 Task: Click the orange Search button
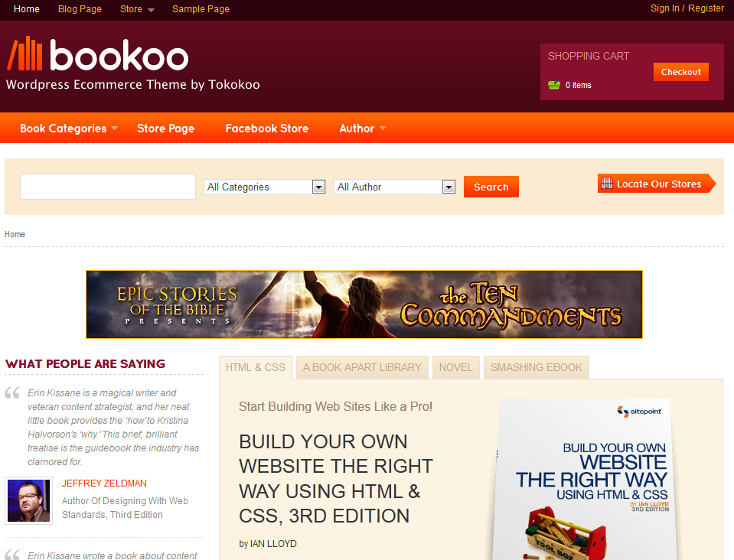(491, 187)
